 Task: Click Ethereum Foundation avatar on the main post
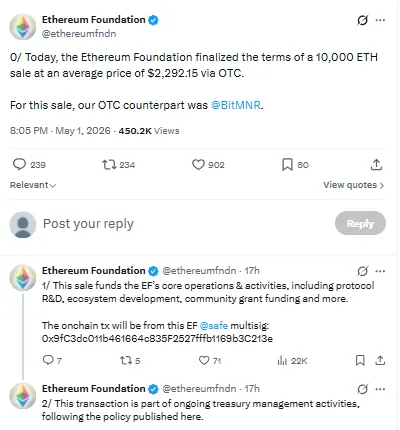[x=23, y=27]
